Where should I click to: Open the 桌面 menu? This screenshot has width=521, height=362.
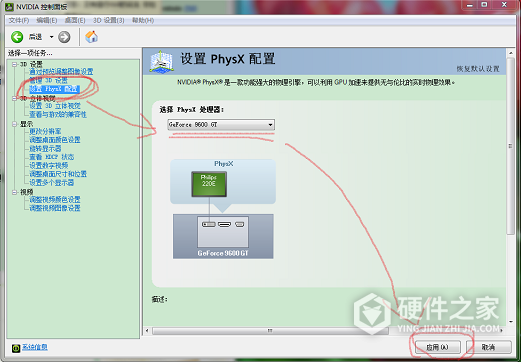(x=75, y=21)
